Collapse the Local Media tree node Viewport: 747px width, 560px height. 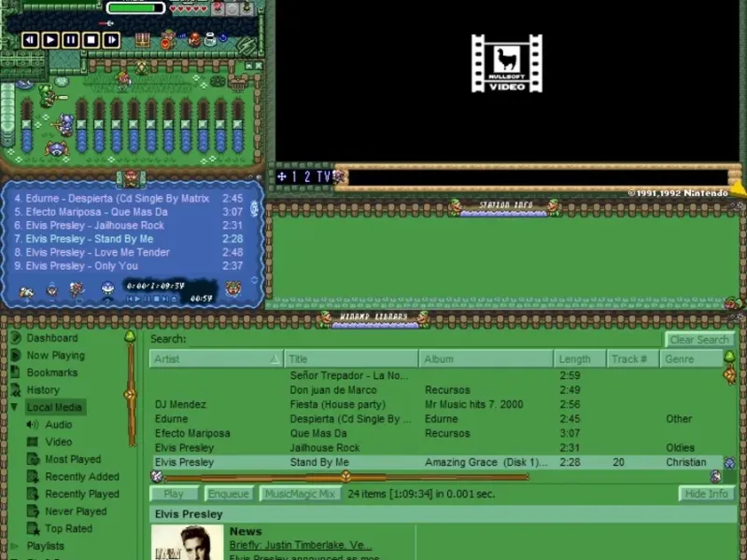[14, 407]
